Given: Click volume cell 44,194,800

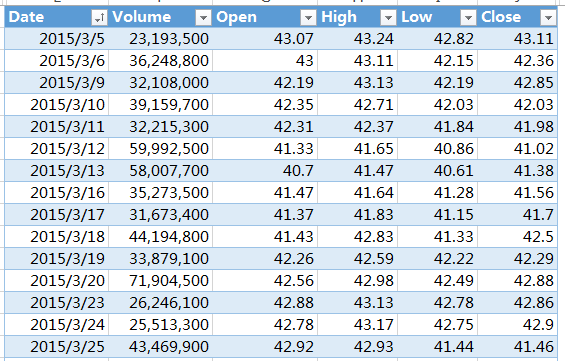Looking at the screenshot, I should [160, 236].
